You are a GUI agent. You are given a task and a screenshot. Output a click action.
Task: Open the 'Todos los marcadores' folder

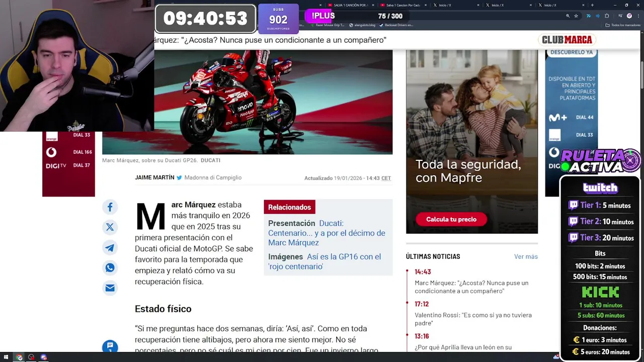click(622, 25)
